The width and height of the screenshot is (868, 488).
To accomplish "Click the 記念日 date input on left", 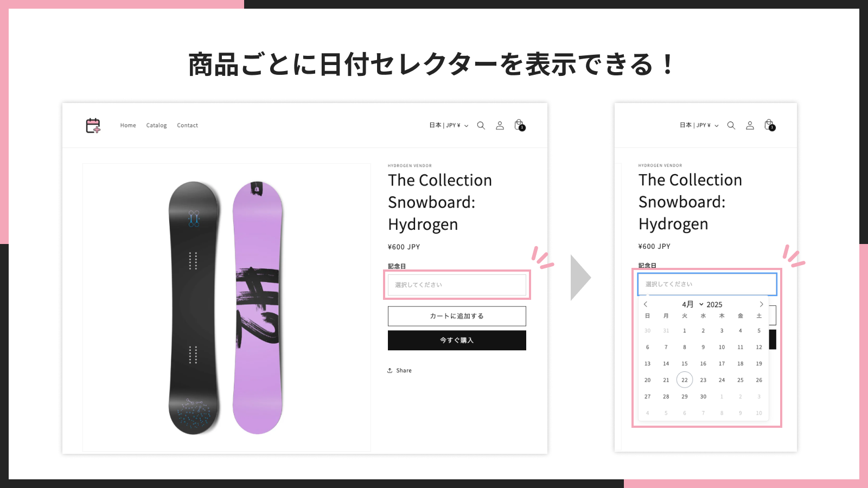I will coord(457,285).
